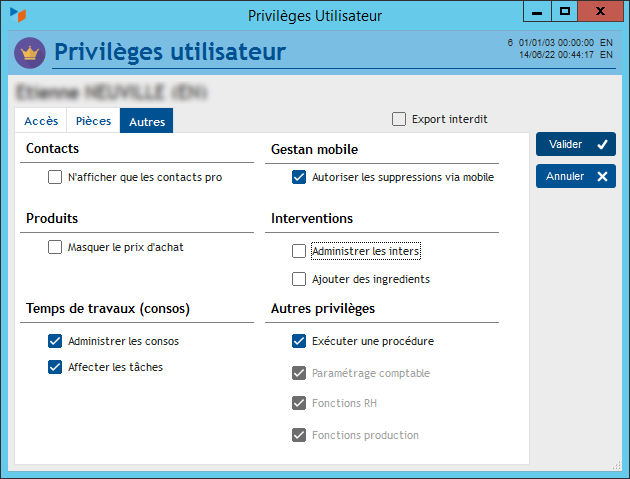Maximize the Privilèges Utilisateur window
Image resolution: width=630 pixels, height=479 pixels.
(566, 11)
